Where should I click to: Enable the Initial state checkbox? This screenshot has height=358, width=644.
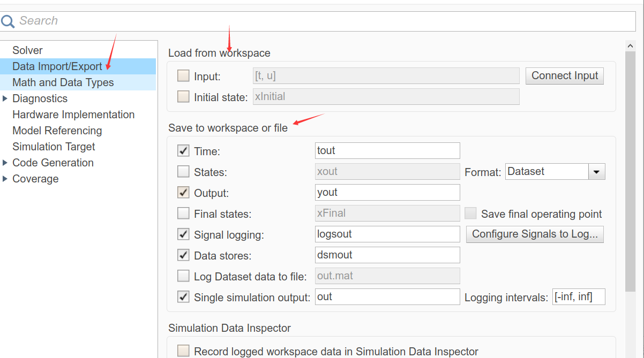[x=183, y=96]
